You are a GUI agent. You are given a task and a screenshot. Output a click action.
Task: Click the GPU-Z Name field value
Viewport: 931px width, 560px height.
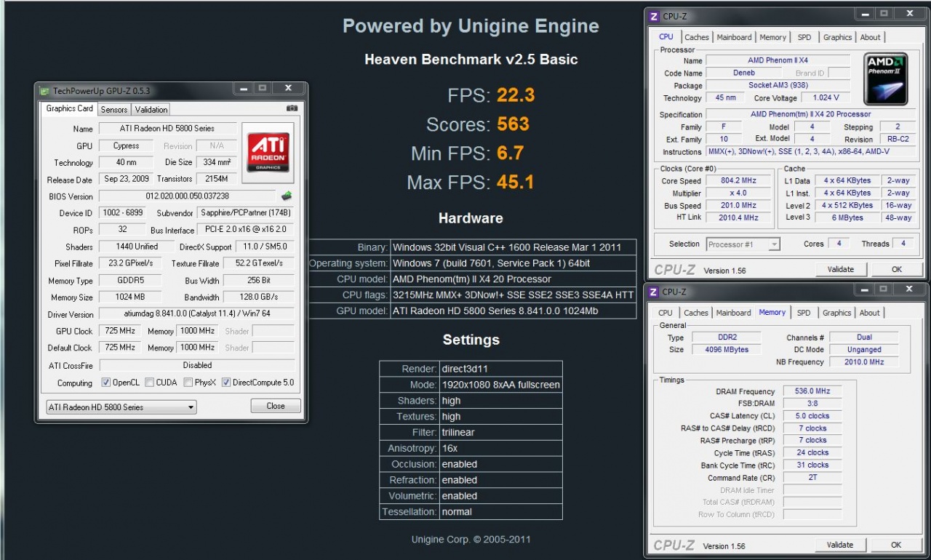[x=167, y=128]
